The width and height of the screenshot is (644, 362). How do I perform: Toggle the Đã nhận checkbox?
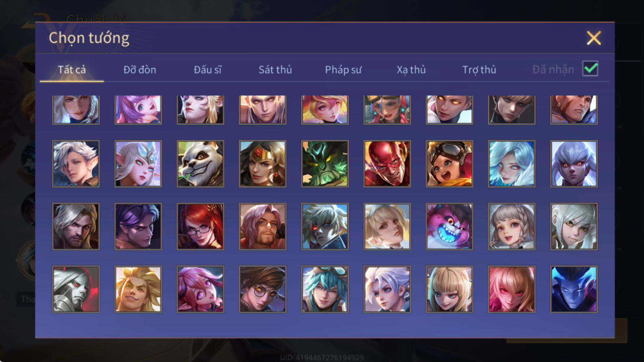point(590,69)
